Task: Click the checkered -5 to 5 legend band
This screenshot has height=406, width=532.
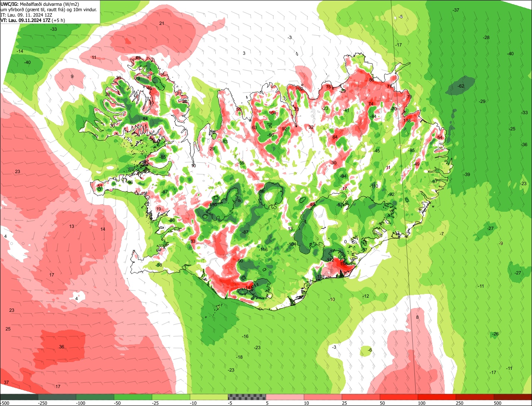Action: tap(247, 397)
